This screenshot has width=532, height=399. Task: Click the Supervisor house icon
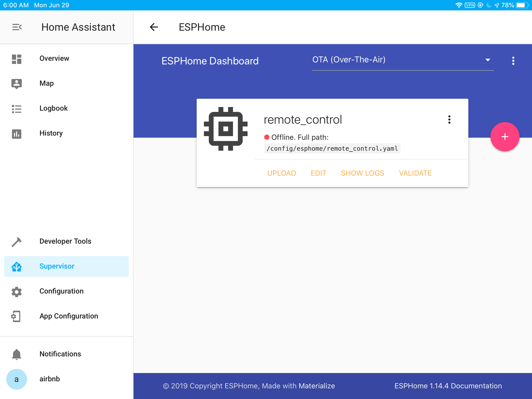(17, 267)
